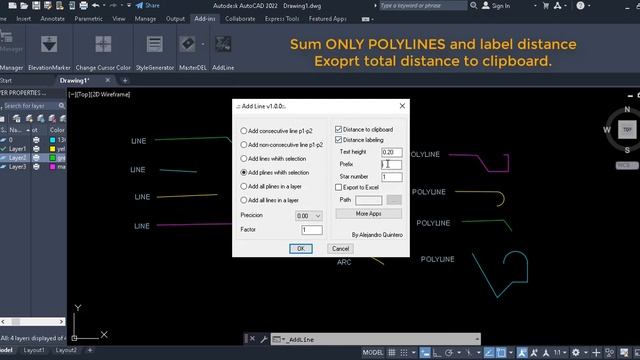This screenshot has height=360, width=640.
Task: Click the layer search magnifier icon
Action: 62,106
